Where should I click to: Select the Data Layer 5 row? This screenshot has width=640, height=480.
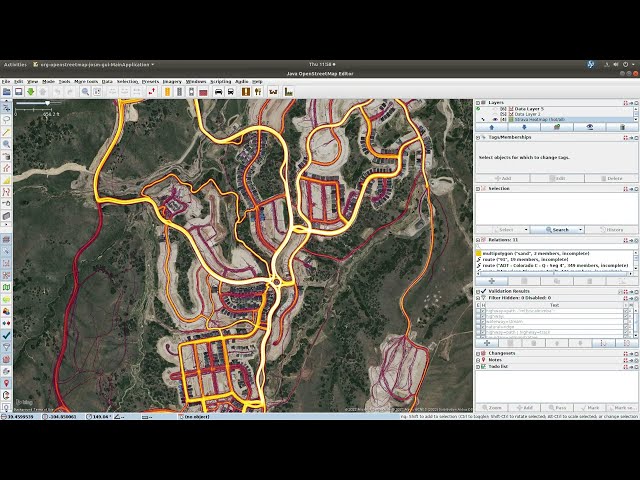pos(555,109)
